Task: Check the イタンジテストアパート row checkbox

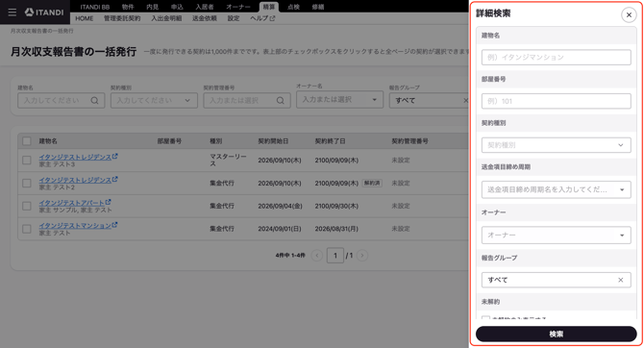Action: (27, 206)
